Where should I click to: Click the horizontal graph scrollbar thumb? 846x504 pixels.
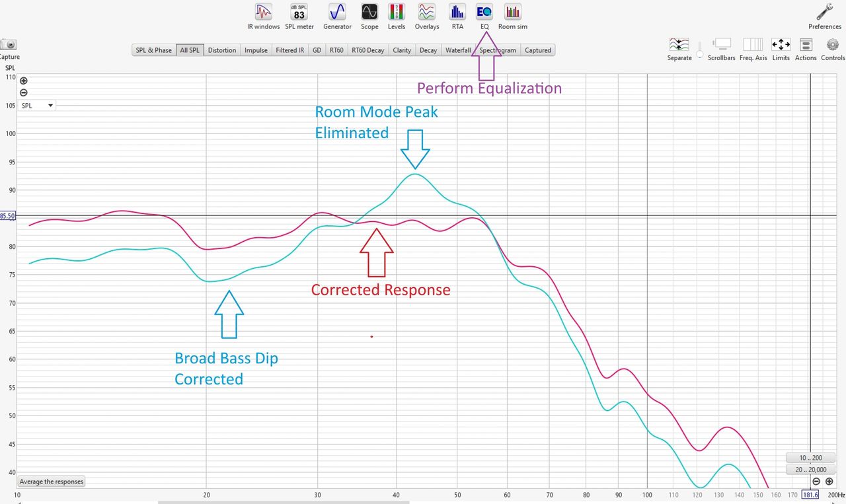click(x=284, y=502)
